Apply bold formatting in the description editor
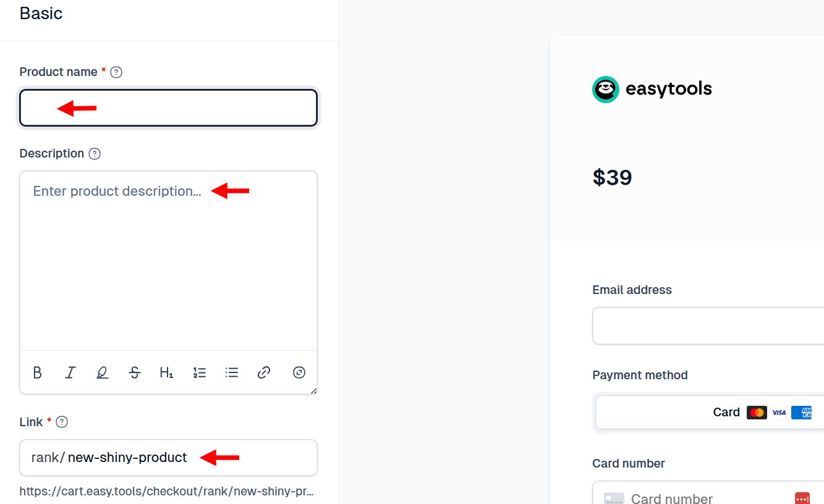The height and width of the screenshot is (504, 824). (37, 372)
